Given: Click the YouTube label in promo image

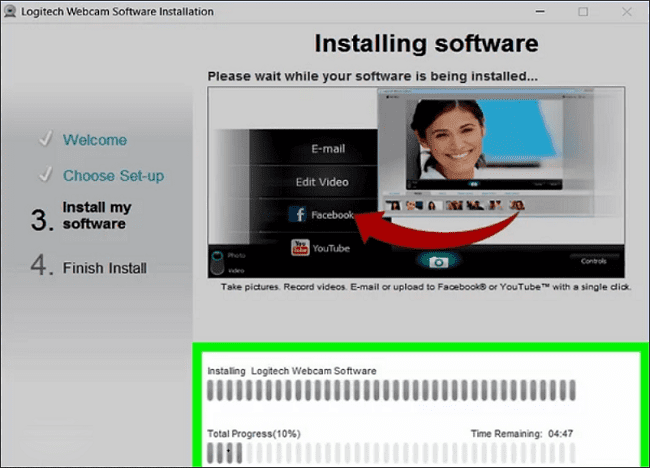Looking at the screenshot, I should pyautogui.click(x=331, y=248).
